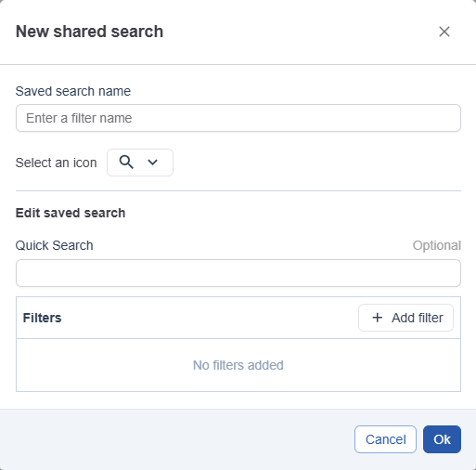Click the 'Saved search name' label
This screenshot has width=476, height=470.
pos(73,91)
